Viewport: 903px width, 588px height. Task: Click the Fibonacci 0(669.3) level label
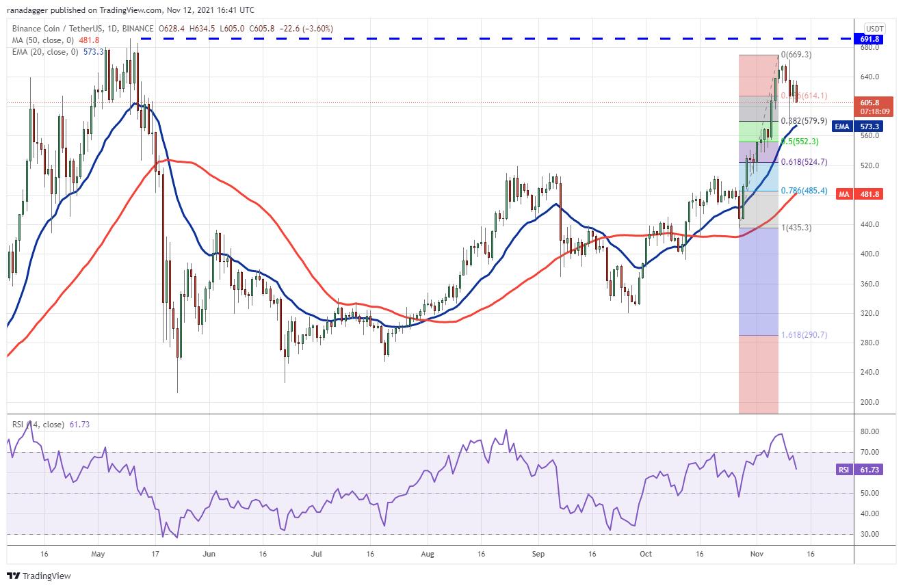[796, 54]
